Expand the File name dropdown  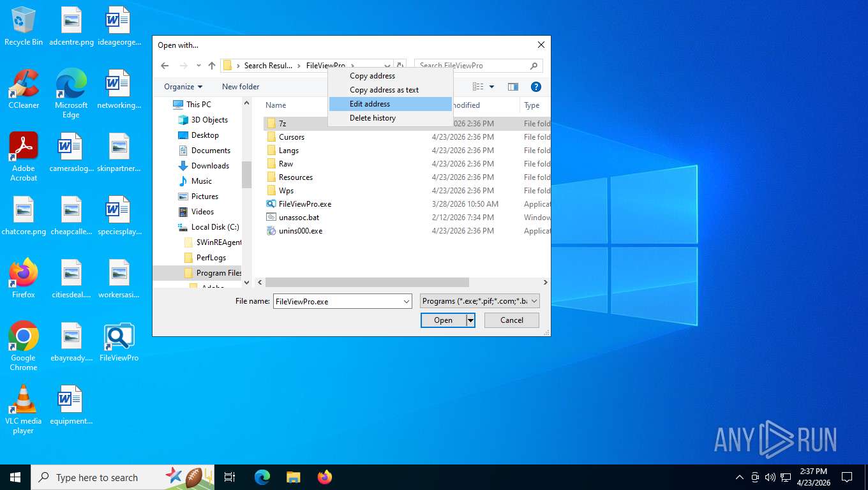[407, 301]
